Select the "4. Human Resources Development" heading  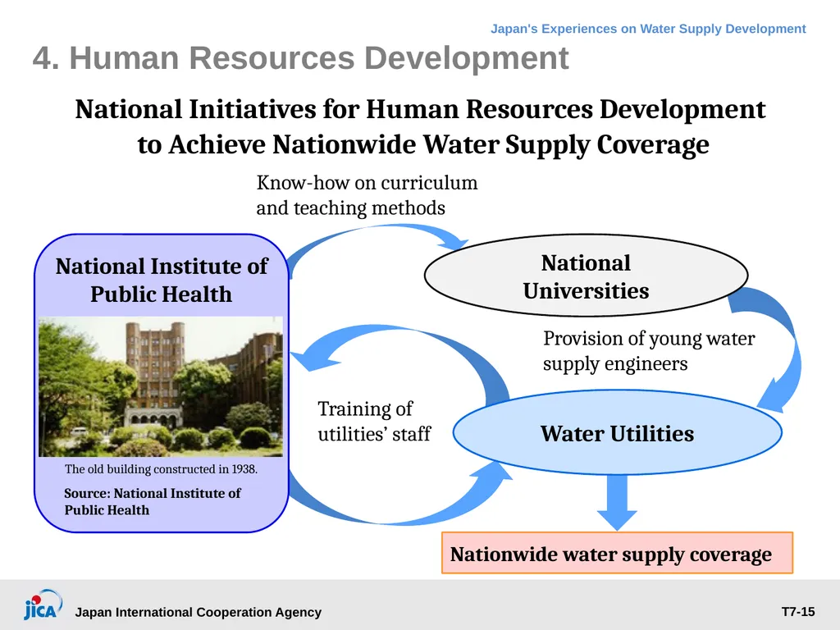pyautogui.click(x=300, y=58)
